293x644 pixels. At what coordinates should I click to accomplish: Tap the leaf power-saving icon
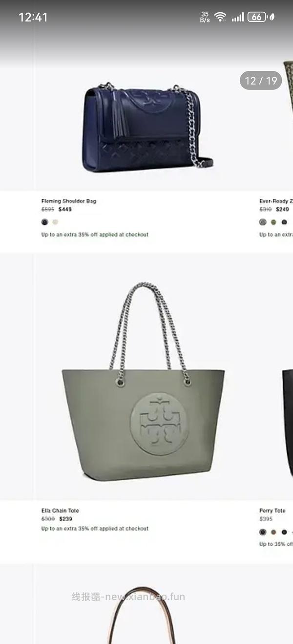272,17
